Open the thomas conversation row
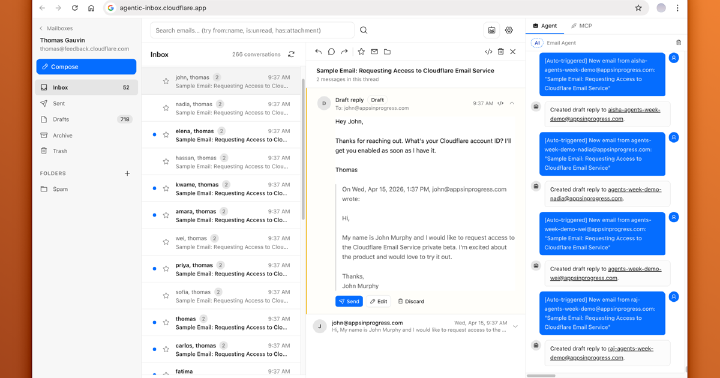This screenshot has height=378, width=720. pyautogui.click(x=221, y=323)
